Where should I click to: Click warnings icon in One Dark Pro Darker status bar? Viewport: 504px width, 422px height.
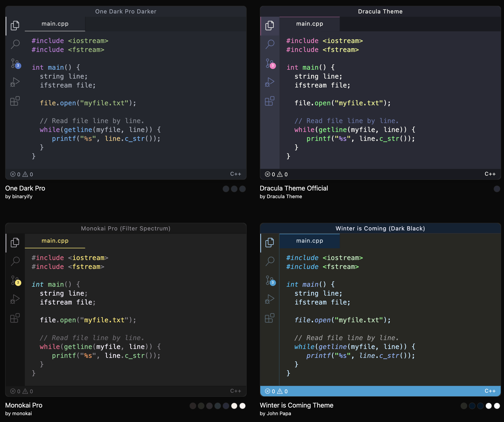click(25, 174)
